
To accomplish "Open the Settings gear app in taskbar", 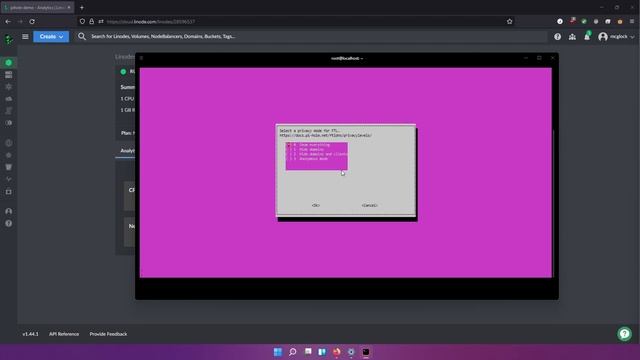I will tap(351, 352).
